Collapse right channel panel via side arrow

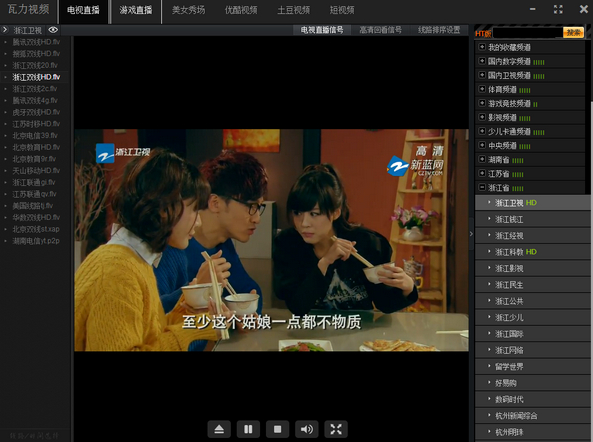pyautogui.click(x=471, y=234)
